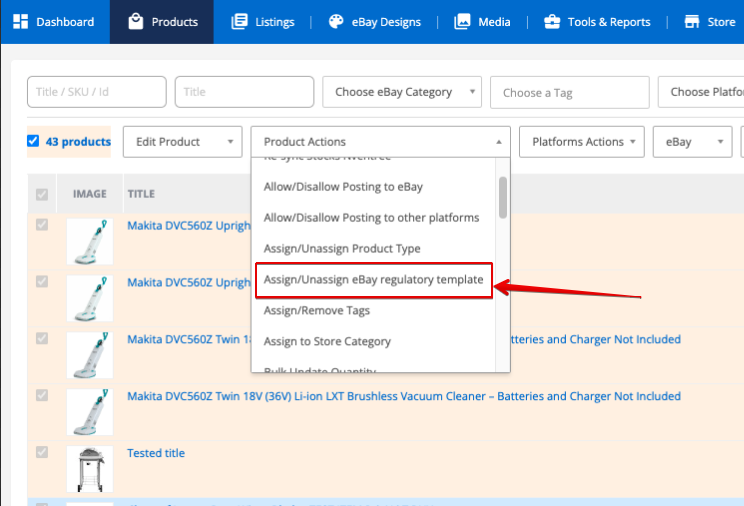Click the eBay Designs palette icon
Viewport: 744px width, 506px height.
(336, 22)
